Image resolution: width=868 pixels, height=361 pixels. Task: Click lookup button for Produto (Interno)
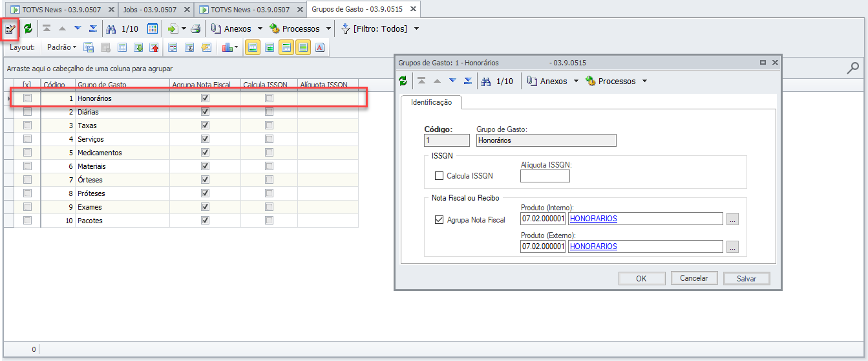click(732, 219)
